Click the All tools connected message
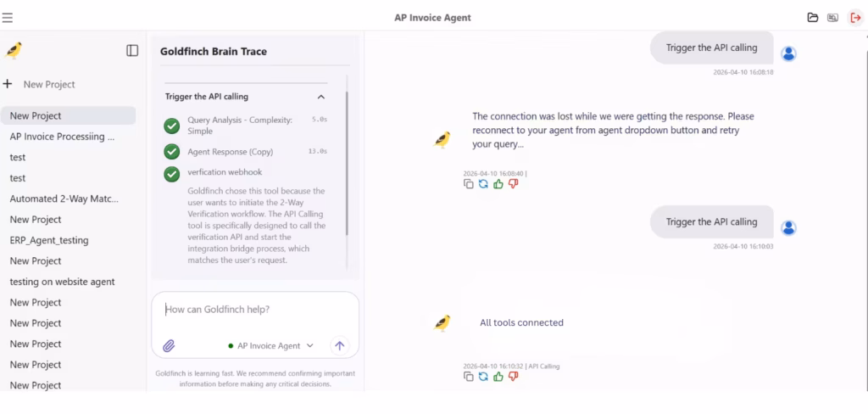The width and height of the screenshot is (868, 414). click(521, 322)
